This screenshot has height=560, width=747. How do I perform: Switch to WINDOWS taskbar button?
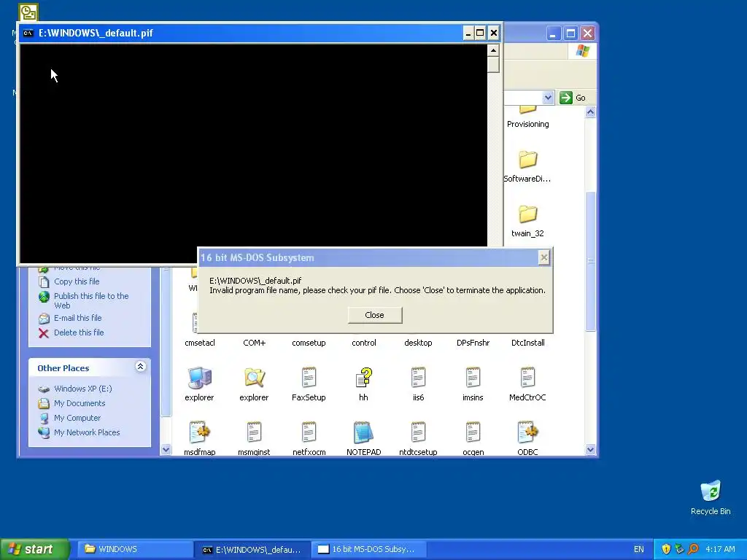click(x=134, y=550)
